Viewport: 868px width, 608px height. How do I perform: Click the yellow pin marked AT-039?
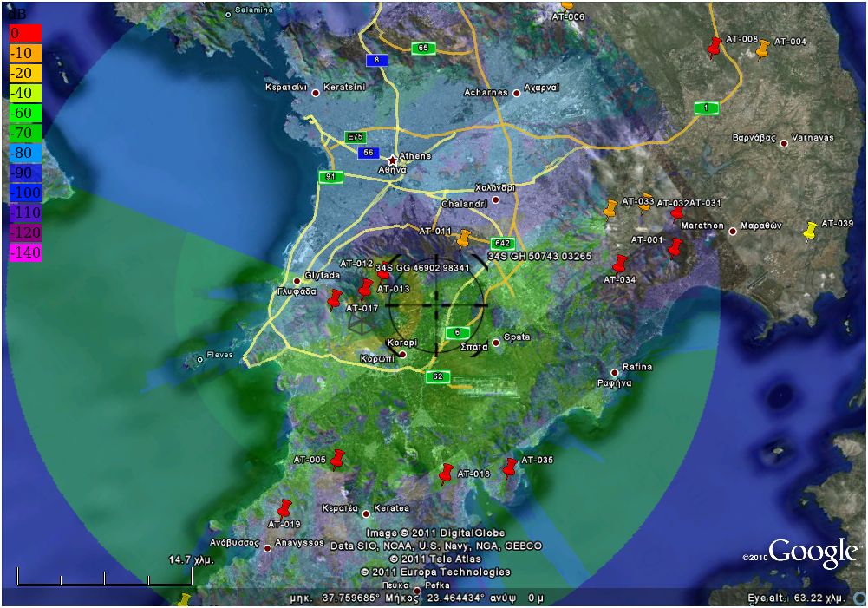click(810, 230)
